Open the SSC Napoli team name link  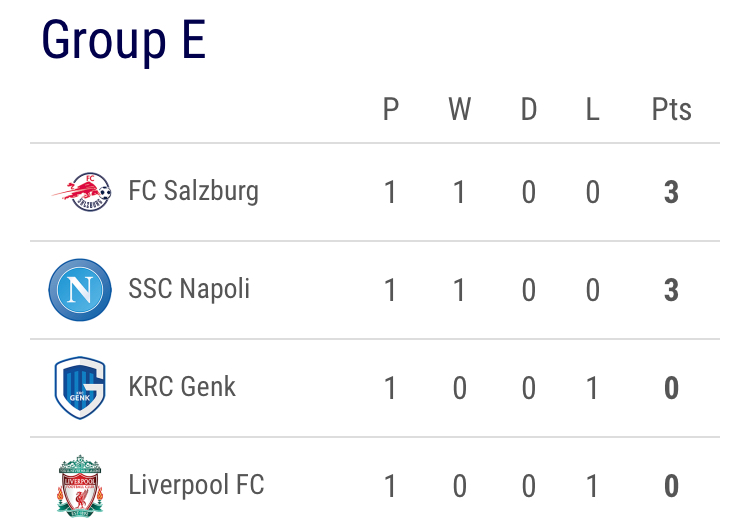pos(189,289)
